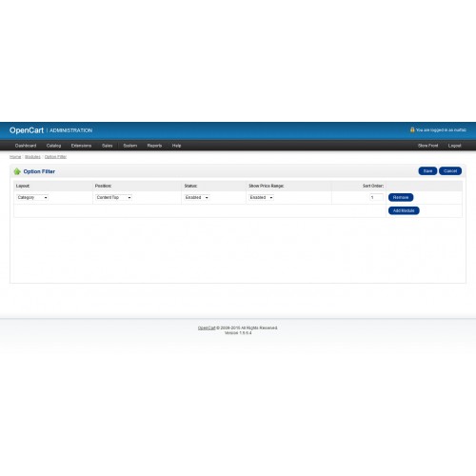Open the Status dropdown showing Enabled
The image size is (476, 476).
pyautogui.click(x=197, y=197)
